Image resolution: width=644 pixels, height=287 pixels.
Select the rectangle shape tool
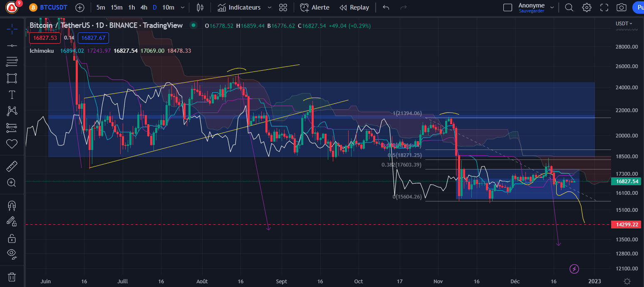pyautogui.click(x=12, y=78)
